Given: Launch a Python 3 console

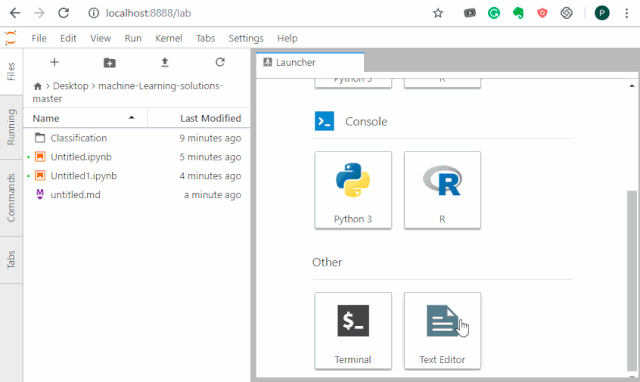Looking at the screenshot, I should [353, 190].
